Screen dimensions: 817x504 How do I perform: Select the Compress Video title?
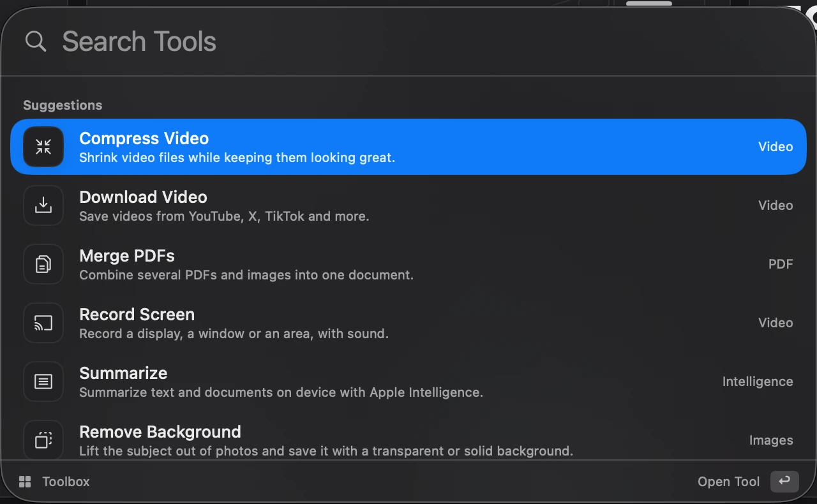point(144,138)
